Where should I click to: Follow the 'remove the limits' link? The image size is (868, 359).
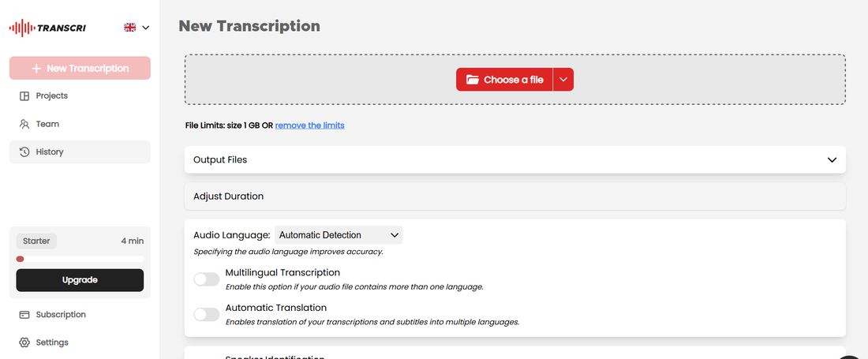point(309,125)
